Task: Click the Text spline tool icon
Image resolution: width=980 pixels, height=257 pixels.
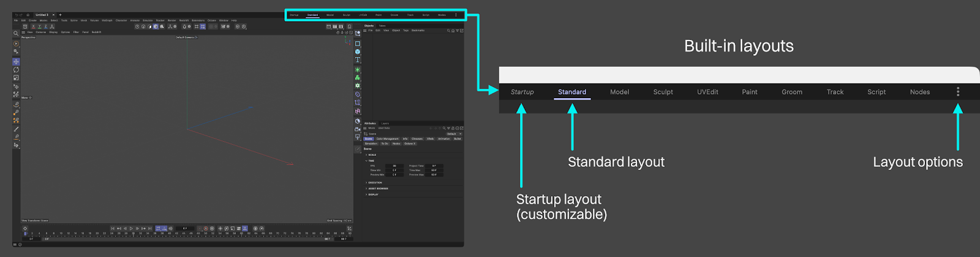Action: [x=358, y=59]
